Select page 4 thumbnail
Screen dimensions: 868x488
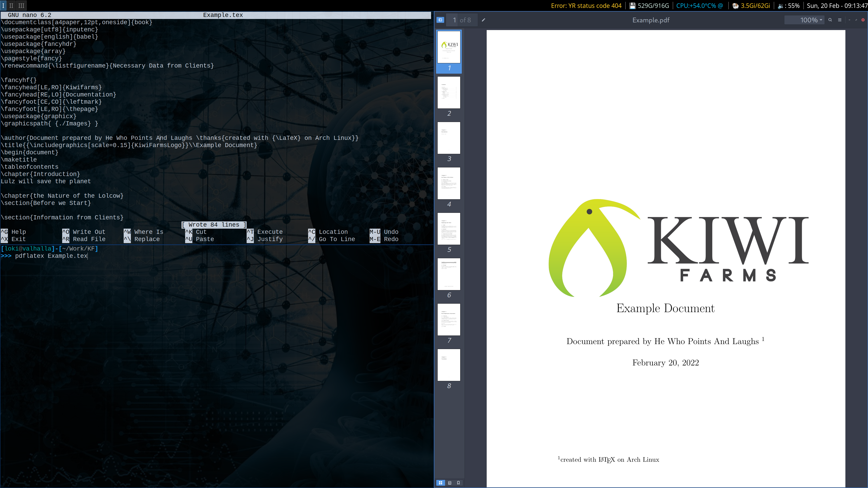tap(449, 183)
